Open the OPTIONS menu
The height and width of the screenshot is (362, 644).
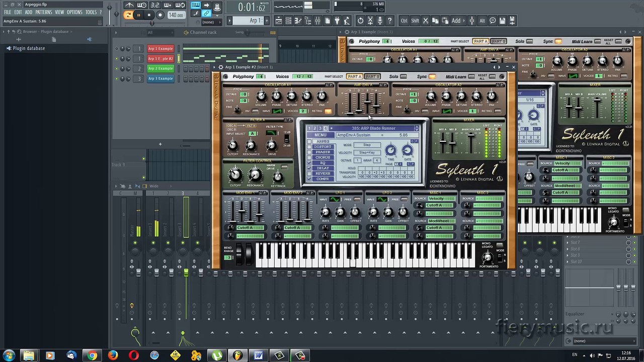74,12
